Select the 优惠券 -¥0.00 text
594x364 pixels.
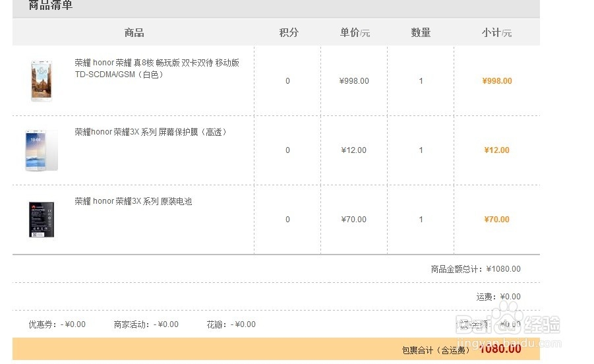tap(57, 324)
